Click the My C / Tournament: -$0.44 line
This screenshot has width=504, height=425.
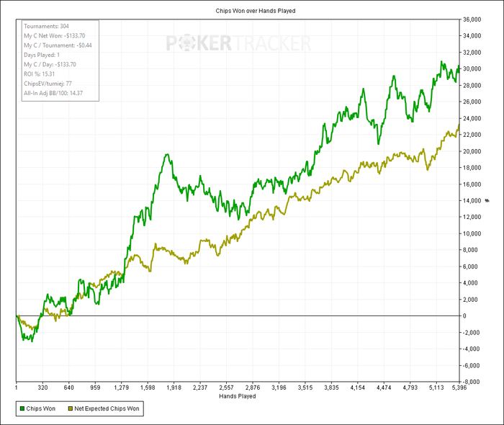click(58, 45)
